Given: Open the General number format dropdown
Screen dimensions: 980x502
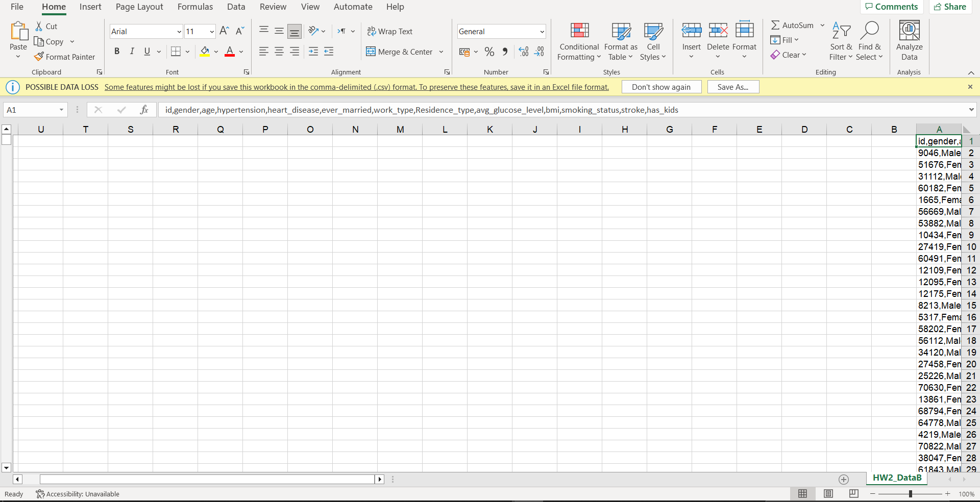Looking at the screenshot, I should click(x=542, y=32).
